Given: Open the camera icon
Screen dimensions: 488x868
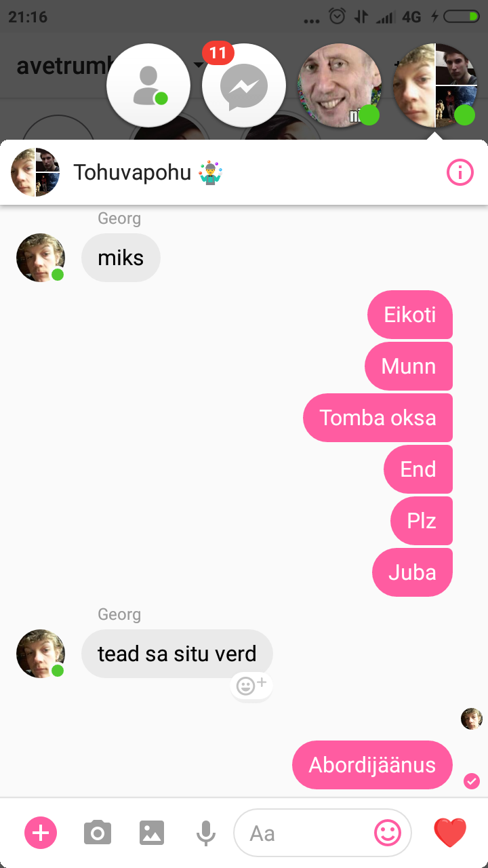Looking at the screenshot, I should click(x=98, y=832).
